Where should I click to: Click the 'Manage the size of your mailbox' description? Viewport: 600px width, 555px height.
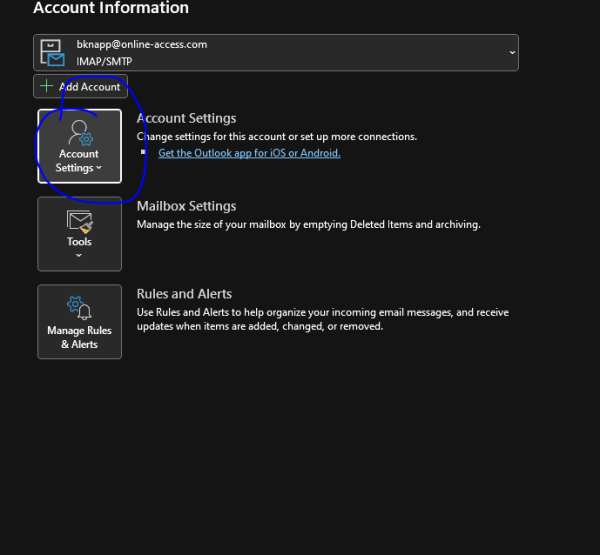click(308, 225)
